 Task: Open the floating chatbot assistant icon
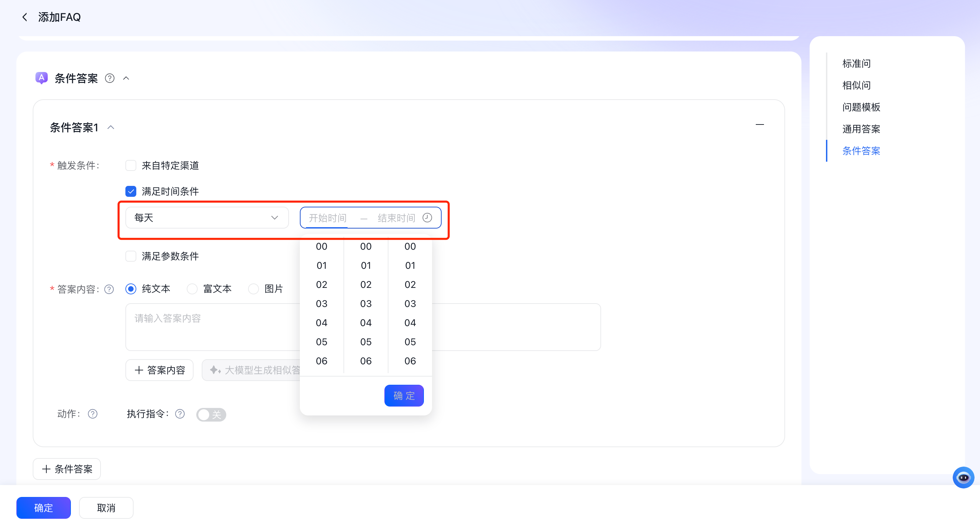(963, 477)
